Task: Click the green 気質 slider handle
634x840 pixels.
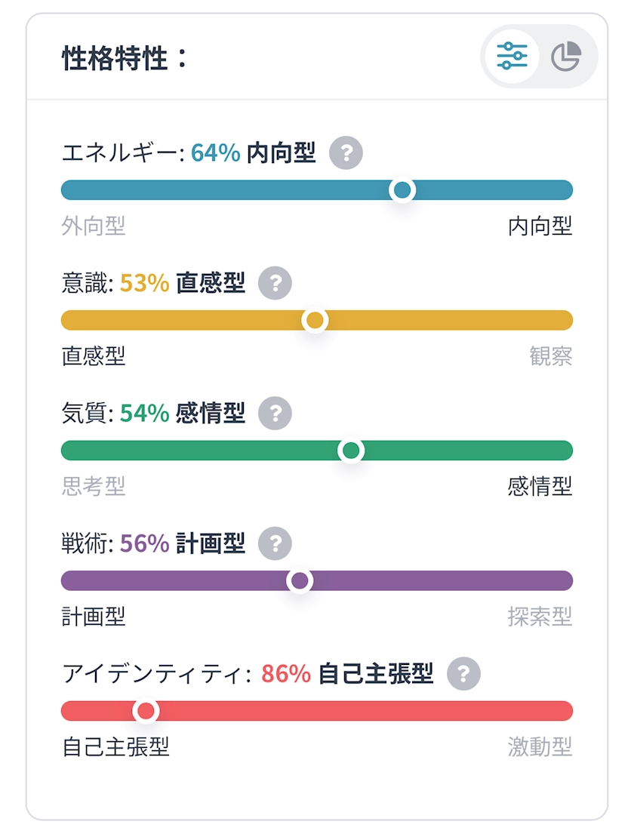Action: pyautogui.click(x=351, y=451)
